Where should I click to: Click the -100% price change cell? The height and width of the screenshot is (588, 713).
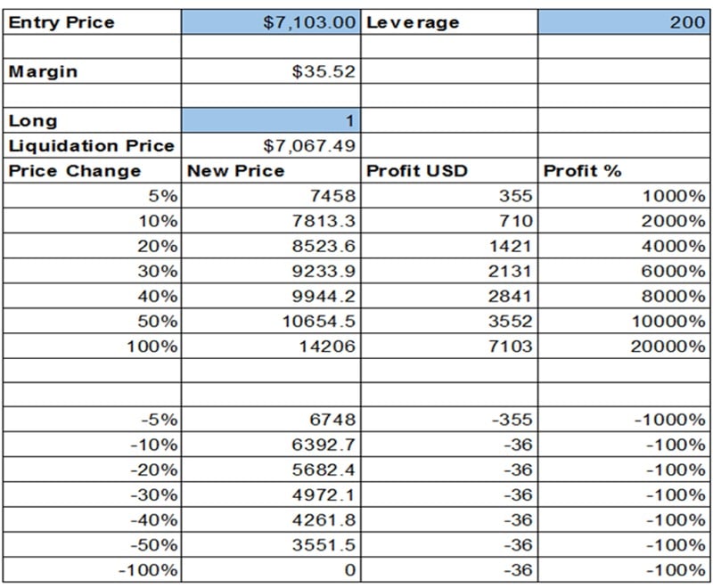click(92, 569)
